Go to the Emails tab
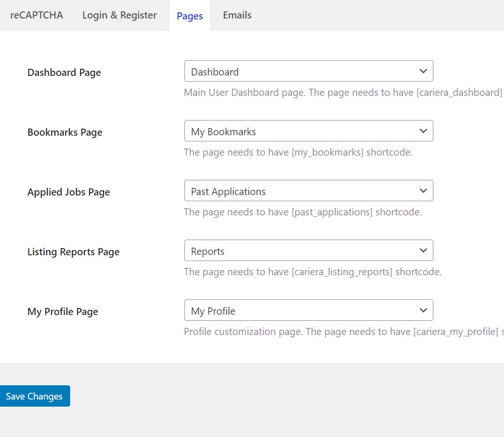504x437 pixels. click(x=237, y=15)
